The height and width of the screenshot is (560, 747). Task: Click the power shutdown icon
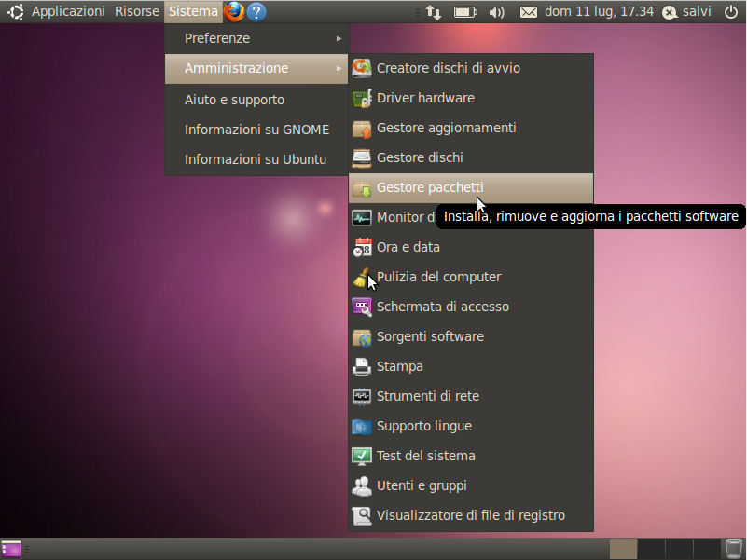click(731, 11)
